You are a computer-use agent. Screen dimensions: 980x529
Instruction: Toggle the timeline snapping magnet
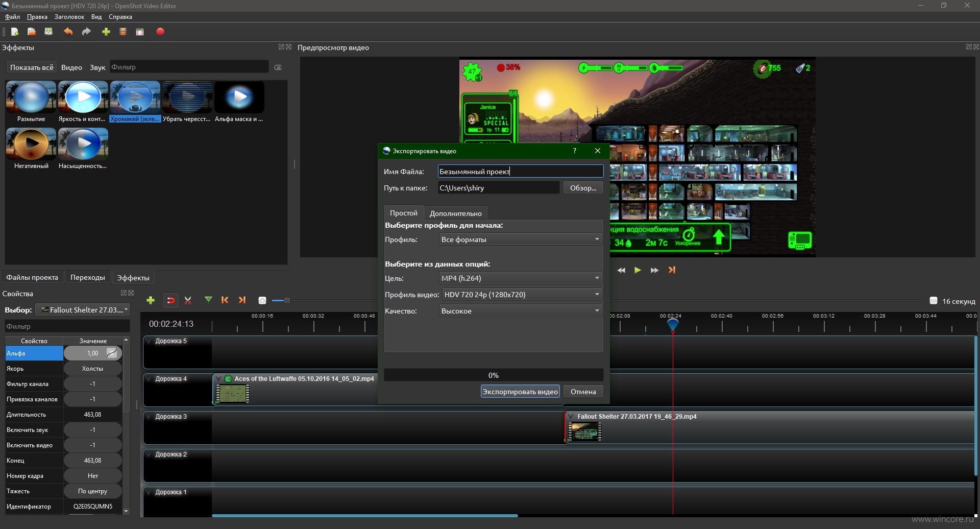pos(170,300)
